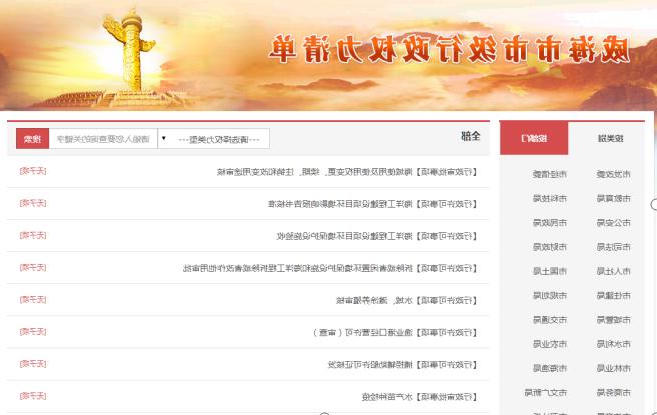
Task: Click the red 搜索 search button
Action: pos(33,139)
